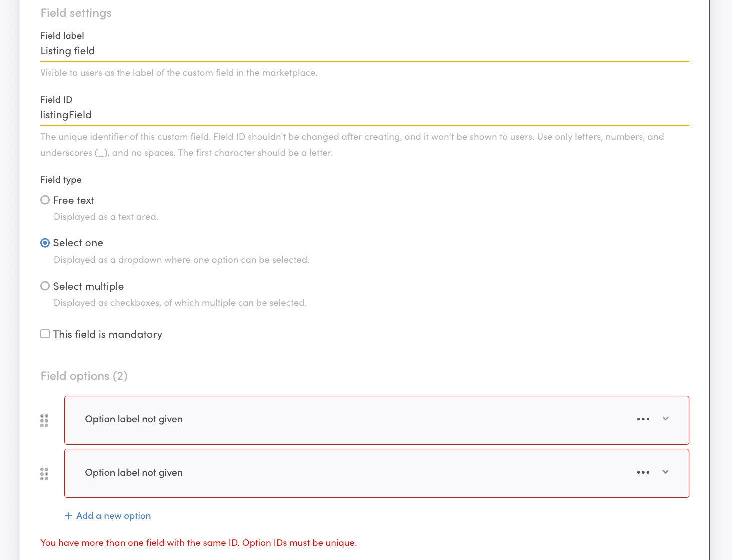Viewport: 732px width, 560px height.
Task: Click the Field label input containing Listing field
Action: (x=364, y=51)
